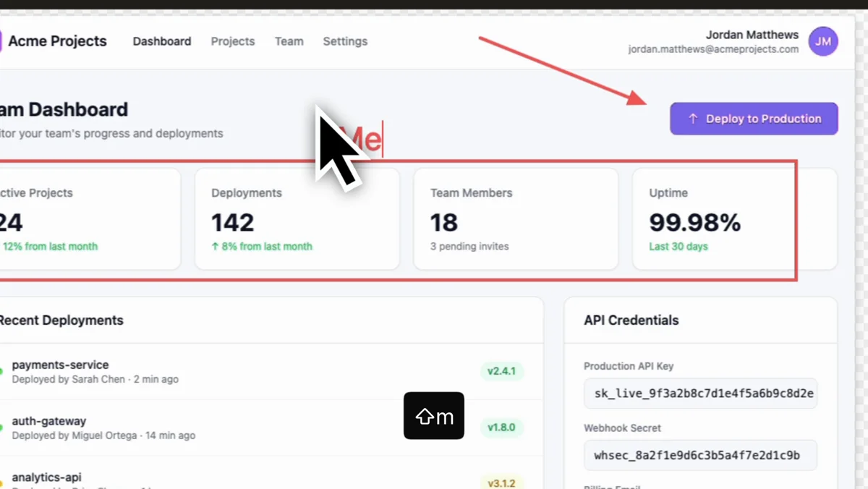The image size is (868, 489).
Task: Select the Production API Key field
Action: 699,393
